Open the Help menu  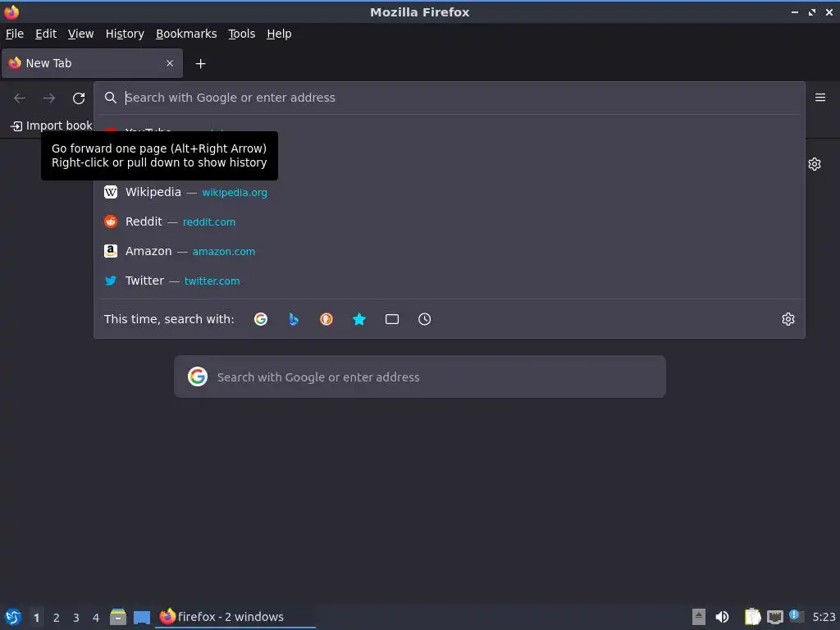tap(279, 34)
